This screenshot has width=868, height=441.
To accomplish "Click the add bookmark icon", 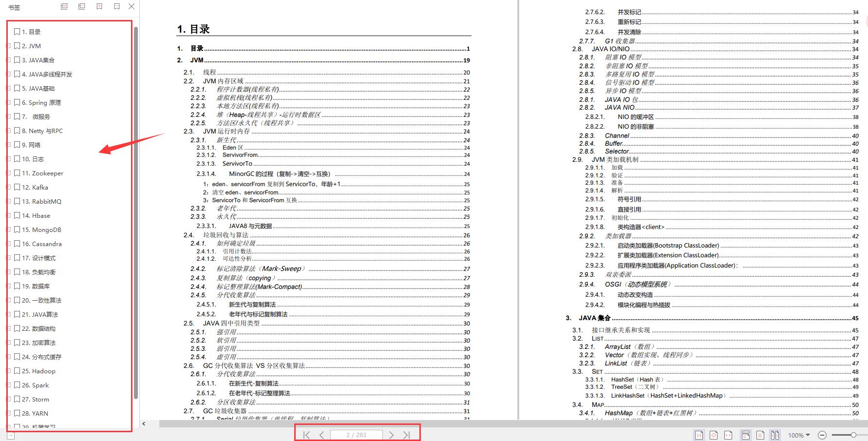I will (x=99, y=6).
